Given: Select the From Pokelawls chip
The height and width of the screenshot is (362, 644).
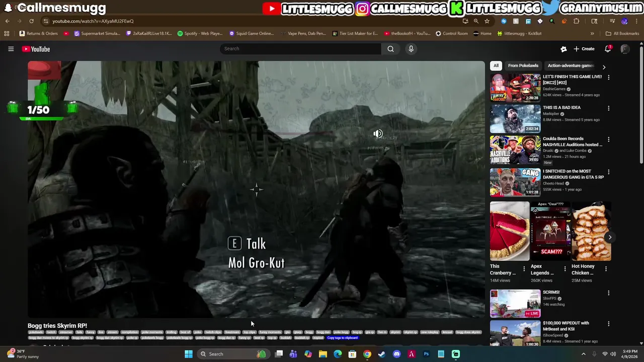Looking at the screenshot, I should (523, 65).
